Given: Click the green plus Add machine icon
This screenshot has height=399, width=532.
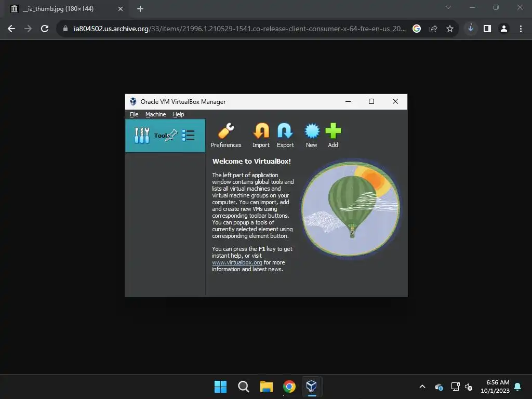Looking at the screenshot, I should 333,131.
